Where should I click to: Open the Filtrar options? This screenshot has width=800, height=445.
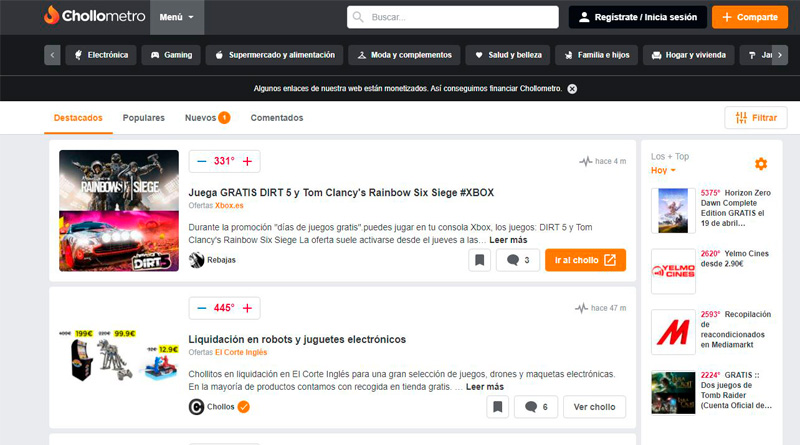756,118
